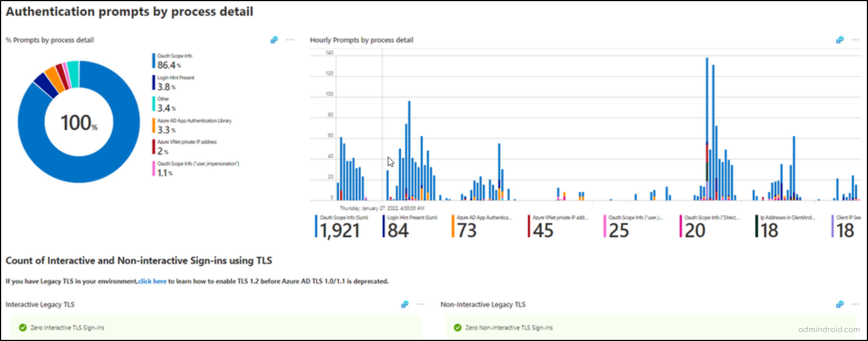This screenshot has height=341, width=868.
Task: Open the Non-Interactive Legacy TLS ellipsis menu
Action: (x=856, y=304)
